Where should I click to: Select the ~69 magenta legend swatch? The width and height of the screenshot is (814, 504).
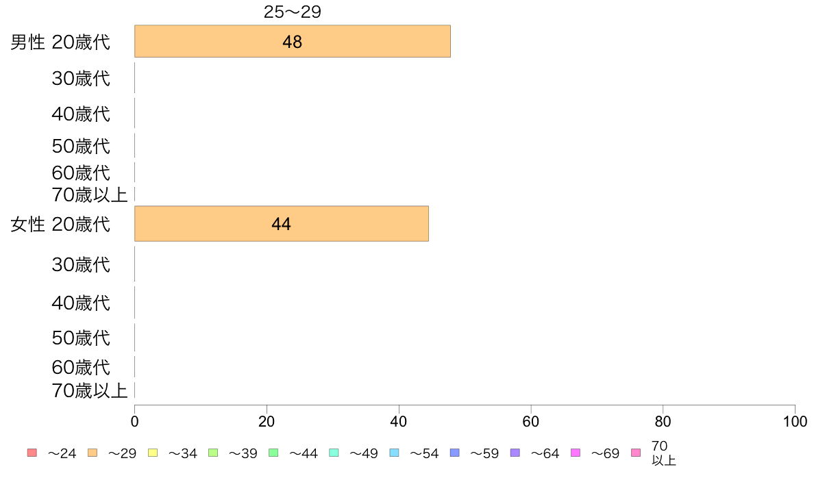coord(575,453)
